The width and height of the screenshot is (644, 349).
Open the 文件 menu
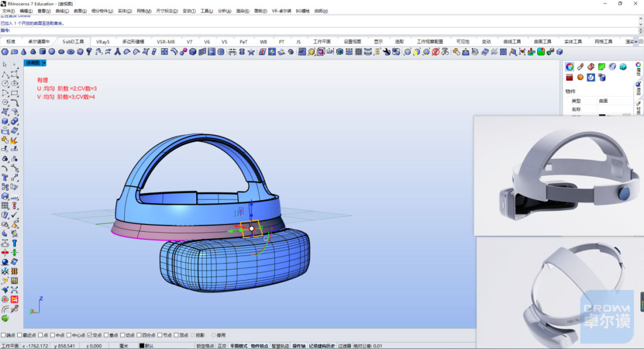tap(8, 11)
